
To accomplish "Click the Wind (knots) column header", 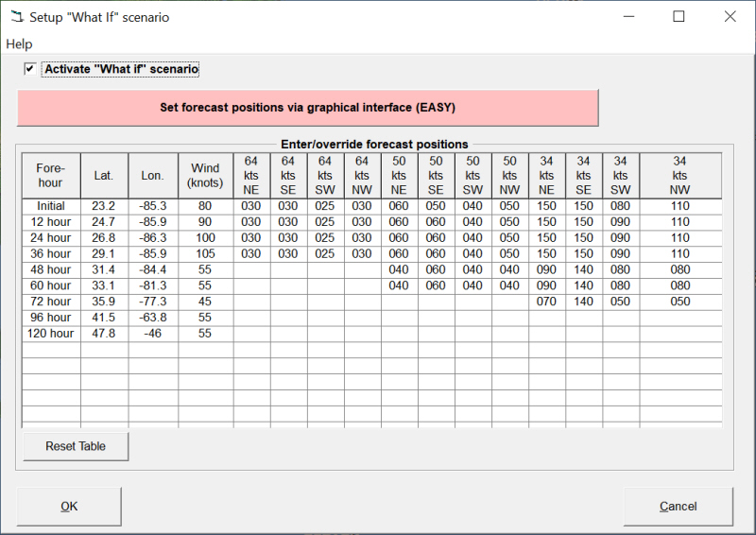I will tap(205, 175).
